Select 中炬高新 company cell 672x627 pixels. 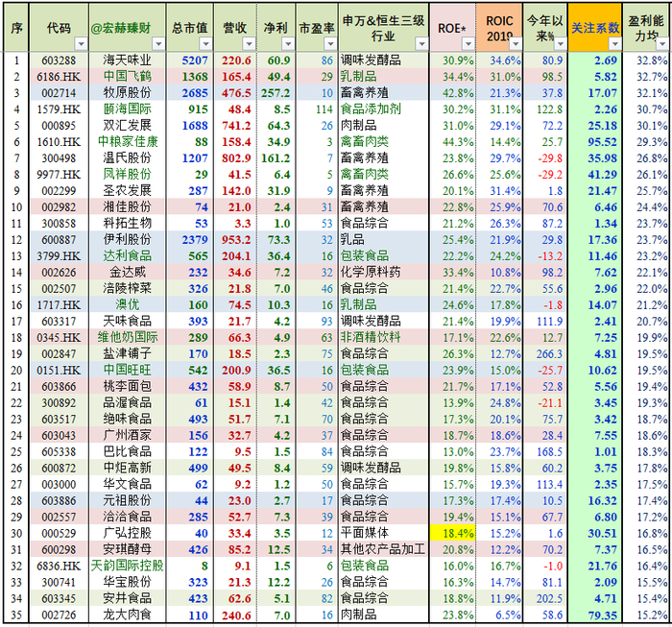[128, 468]
